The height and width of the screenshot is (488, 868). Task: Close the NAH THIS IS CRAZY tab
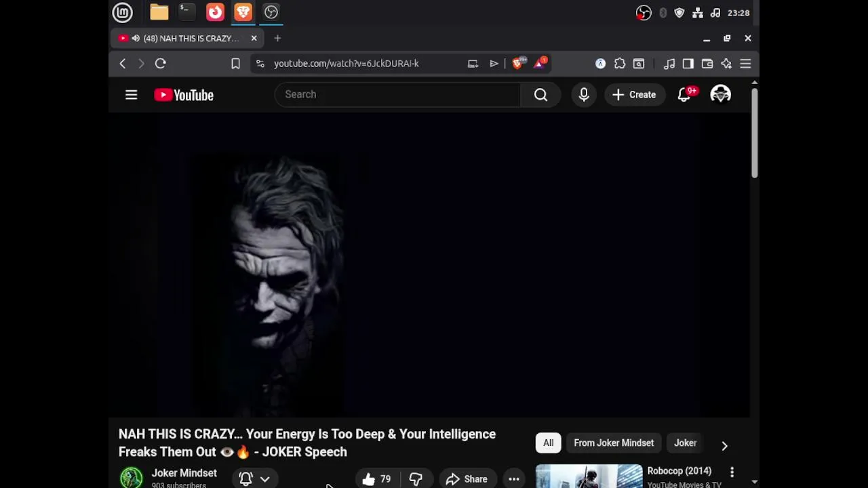click(x=254, y=39)
